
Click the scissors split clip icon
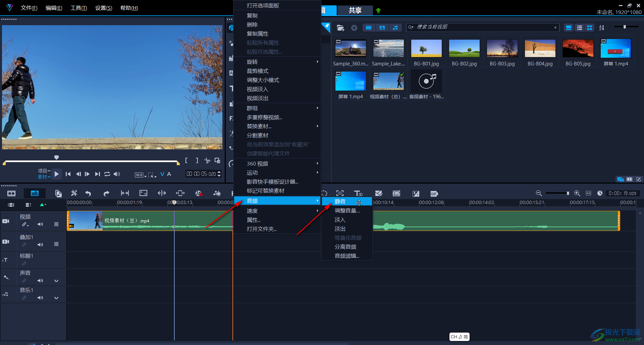pos(207,161)
